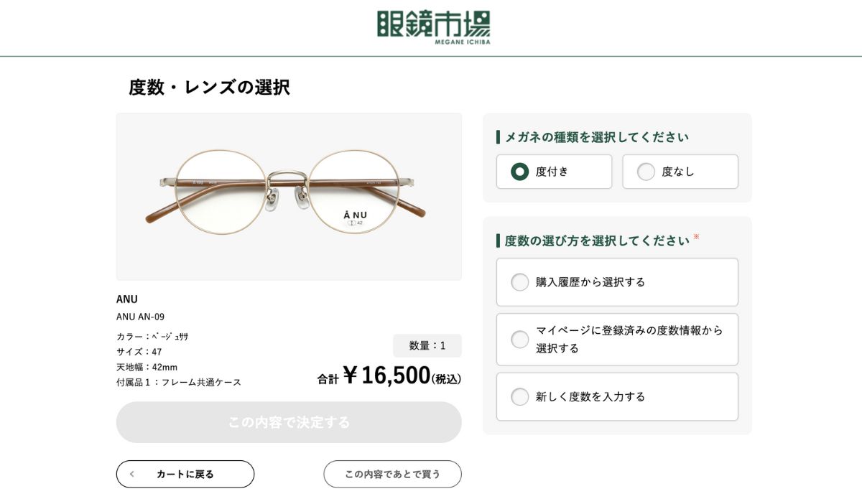Go back with the カートに戻る button
862x504 pixels.
(185, 474)
